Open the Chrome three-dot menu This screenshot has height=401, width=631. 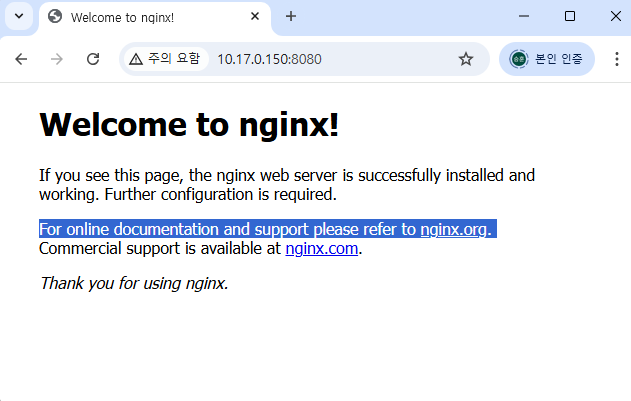[x=617, y=59]
